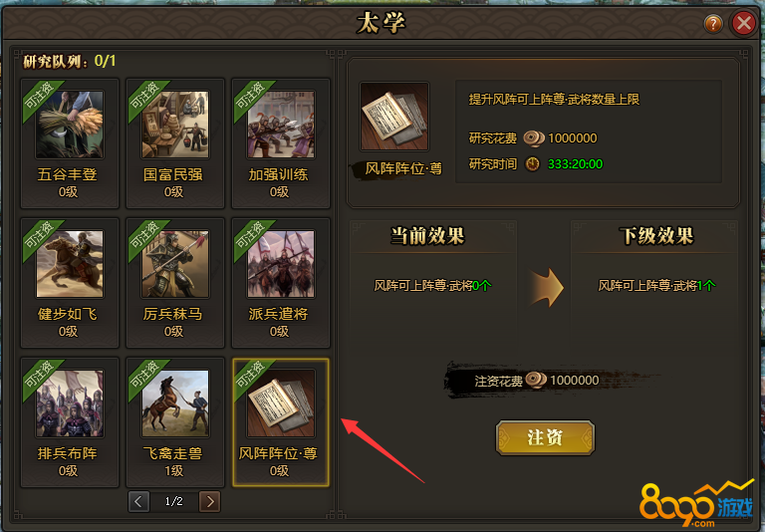The height and width of the screenshot is (532, 765).
Task: Click the large 风阵阵位·尊 book thumbnail
Action: tap(394, 117)
